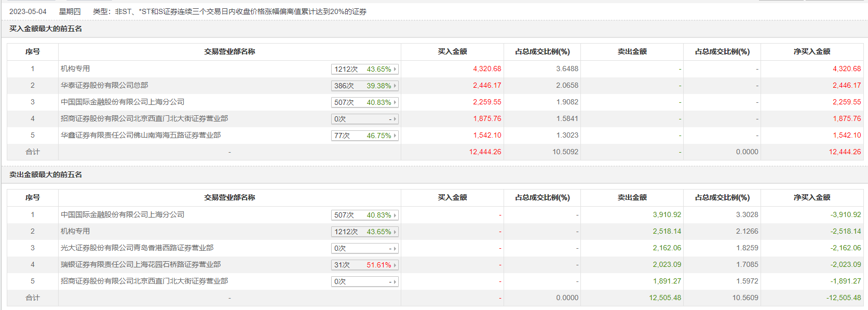Expand the 386次 39.38% stats box
This screenshot has width=868, height=310.
364,86
